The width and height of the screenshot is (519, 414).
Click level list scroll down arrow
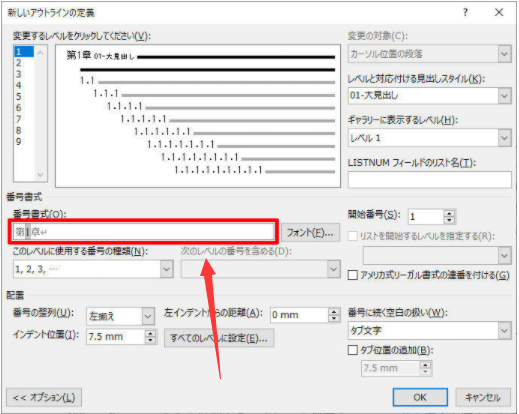coord(40,175)
